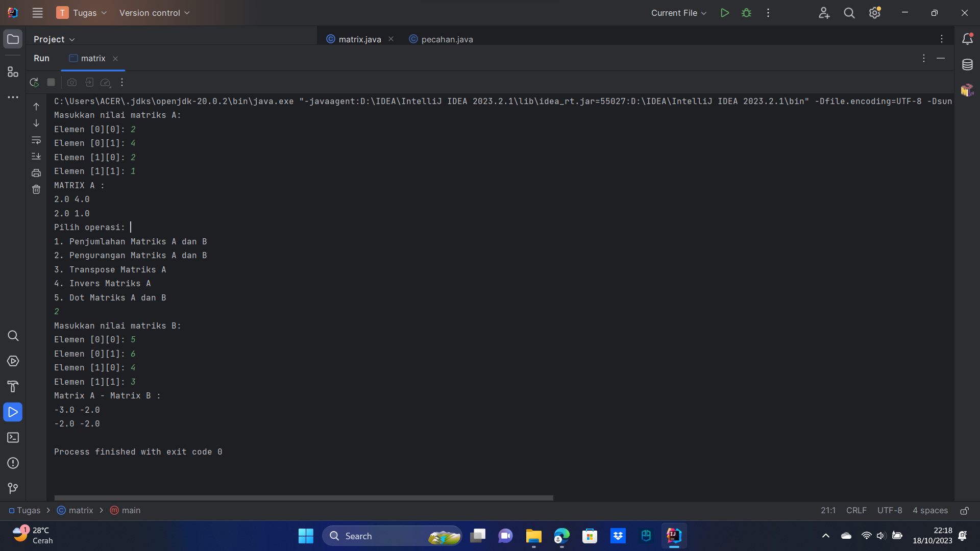Viewport: 980px width, 551px height.
Task: Open the Current File run configuration dropdown
Action: click(x=678, y=13)
